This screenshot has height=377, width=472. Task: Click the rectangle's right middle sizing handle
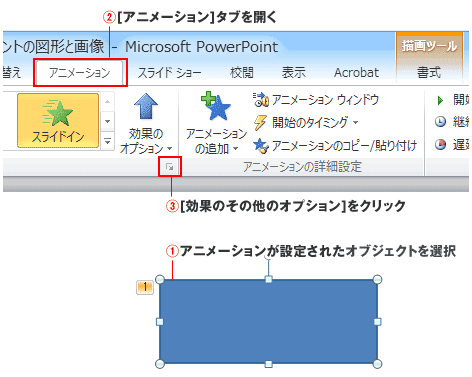pyautogui.click(x=377, y=322)
